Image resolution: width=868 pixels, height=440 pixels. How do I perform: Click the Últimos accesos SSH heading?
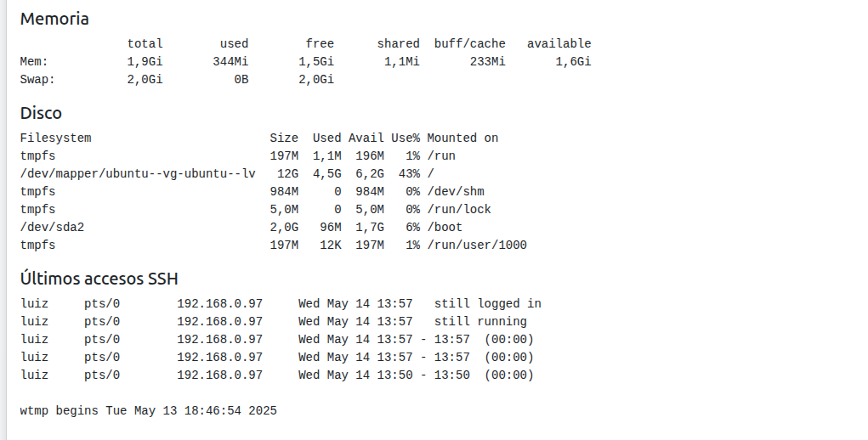99,279
